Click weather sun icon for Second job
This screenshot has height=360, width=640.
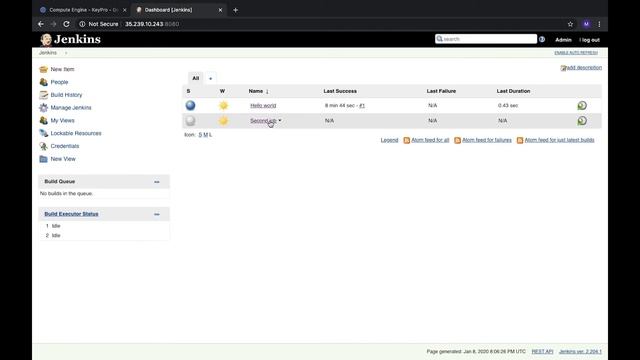[x=223, y=120]
